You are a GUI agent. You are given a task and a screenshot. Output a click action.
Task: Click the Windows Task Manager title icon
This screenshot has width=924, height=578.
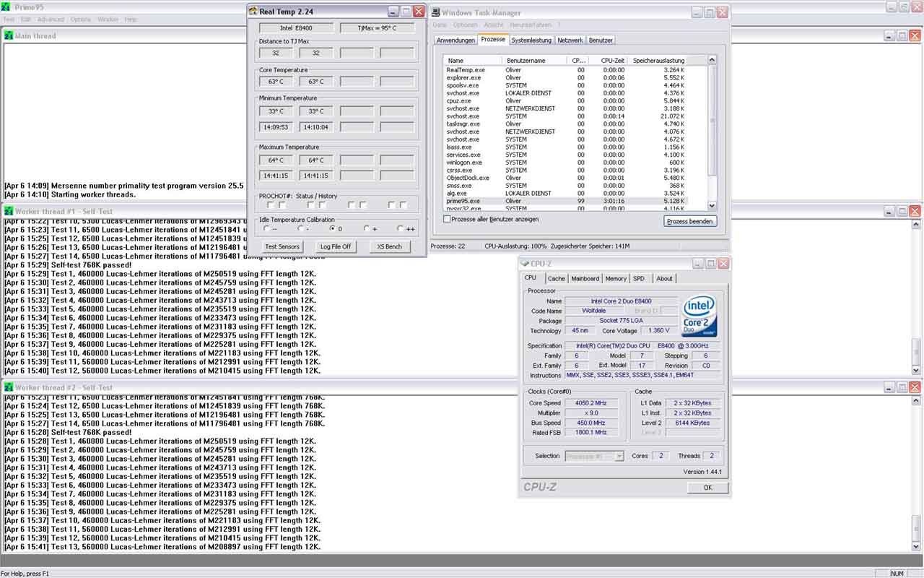pos(436,12)
